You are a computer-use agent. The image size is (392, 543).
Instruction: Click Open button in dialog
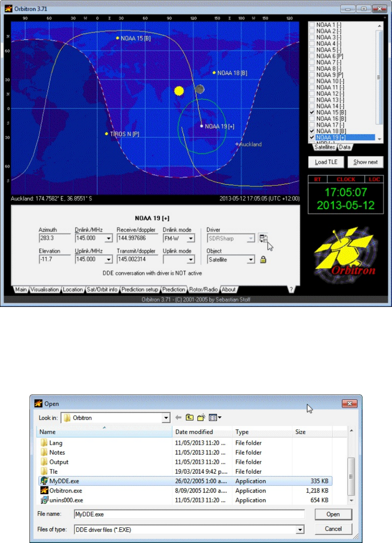[333, 514]
